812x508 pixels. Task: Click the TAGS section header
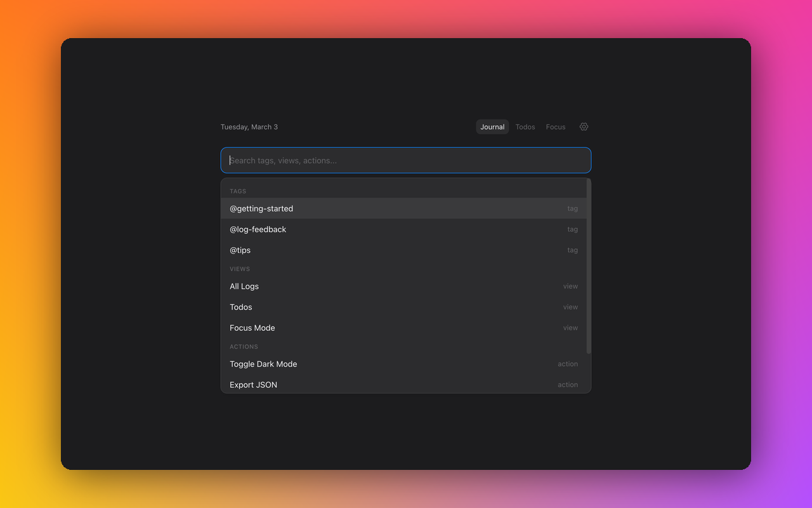point(238,191)
